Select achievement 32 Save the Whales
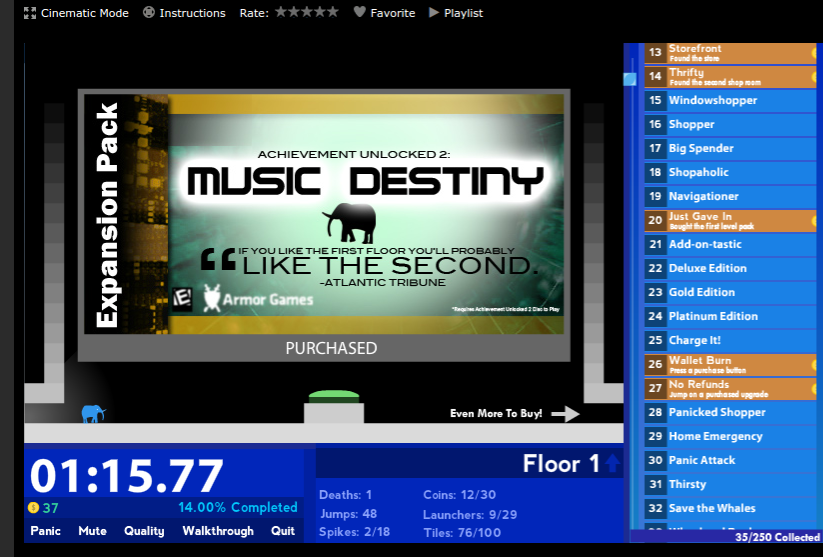This screenshot has height=557, width=823. [x=730, y=508]
